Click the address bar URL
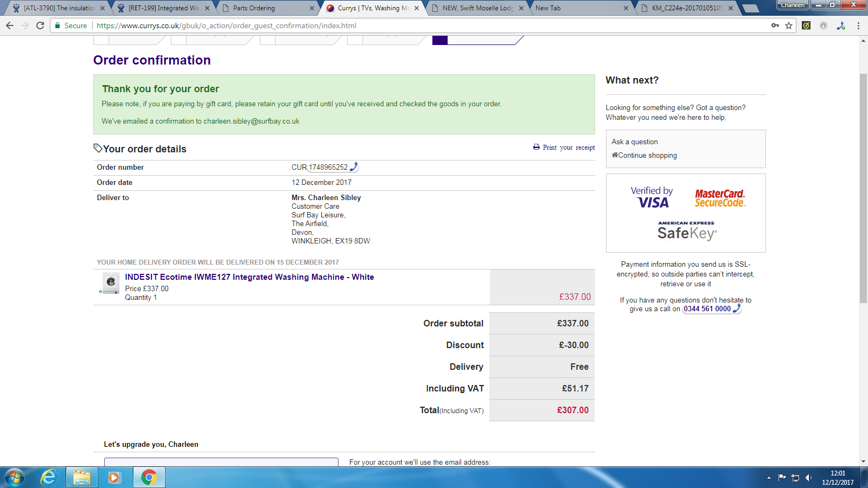The width and height of the screenshot is (868, 488). click(x=226, y=25)
